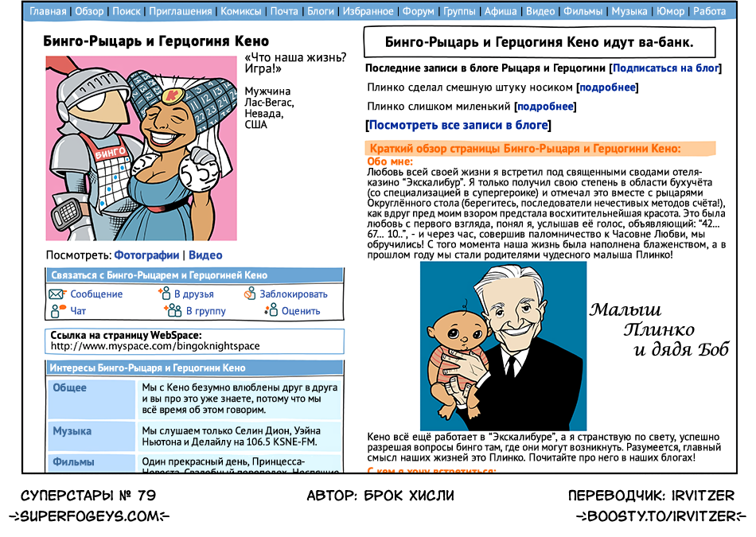The image size is (756, 537).
Task: Click the baby Plinko and uncle Bob picture
Action: (504, 345)
